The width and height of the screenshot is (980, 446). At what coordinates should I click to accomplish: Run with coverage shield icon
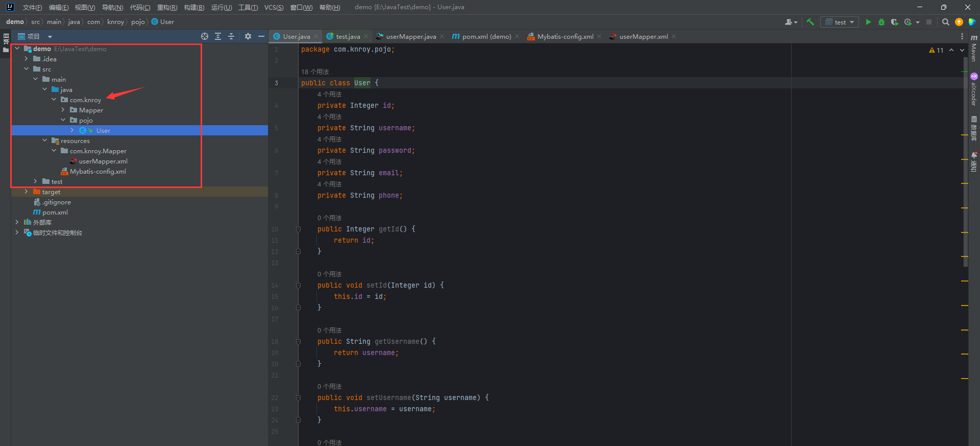[x=894, y=22]
